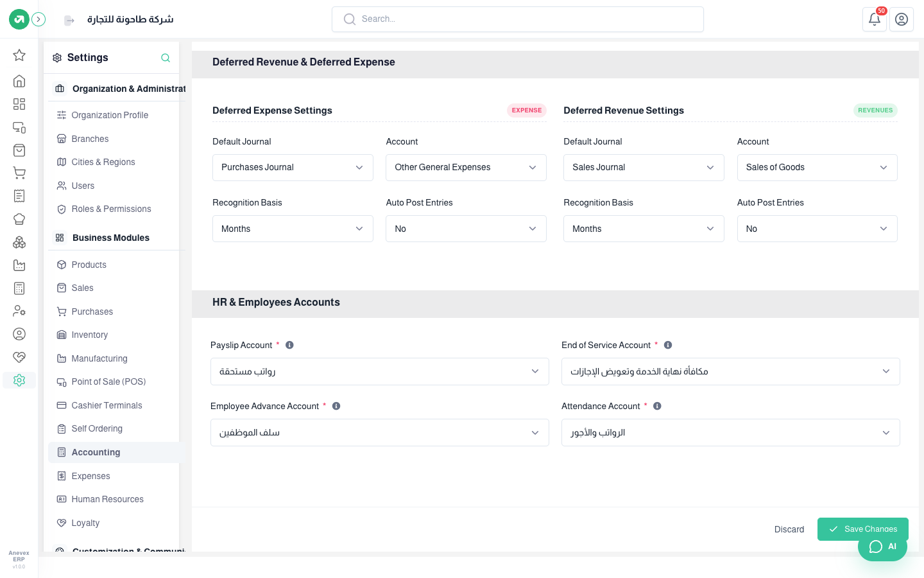Open End of Service Account dropdown

point(730,371)
